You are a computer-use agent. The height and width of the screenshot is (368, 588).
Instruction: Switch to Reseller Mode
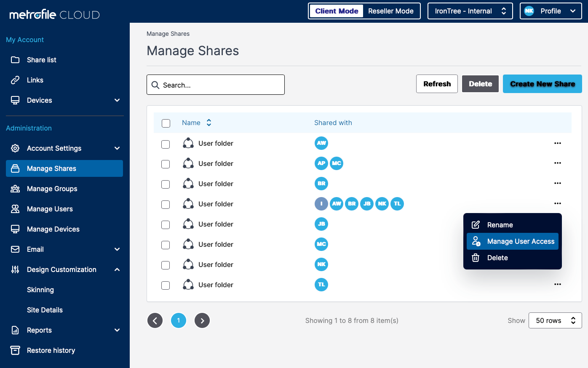point(390,11)
